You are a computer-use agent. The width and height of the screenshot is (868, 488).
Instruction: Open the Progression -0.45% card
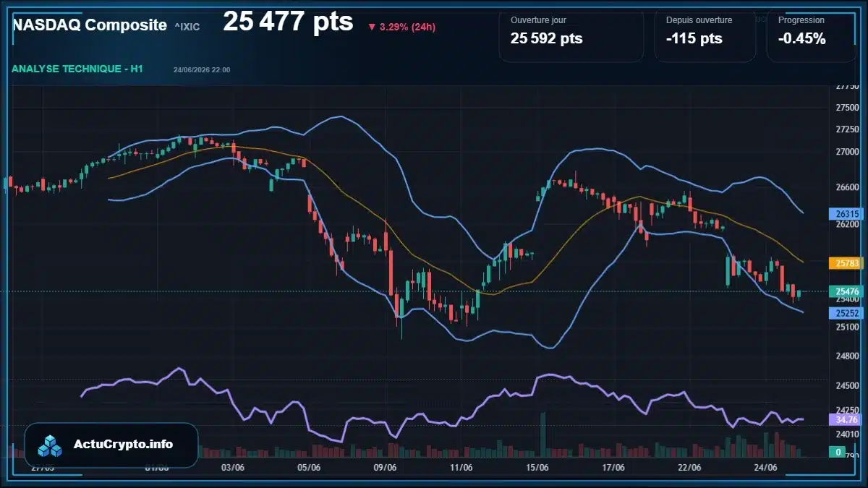coord(811,36)
